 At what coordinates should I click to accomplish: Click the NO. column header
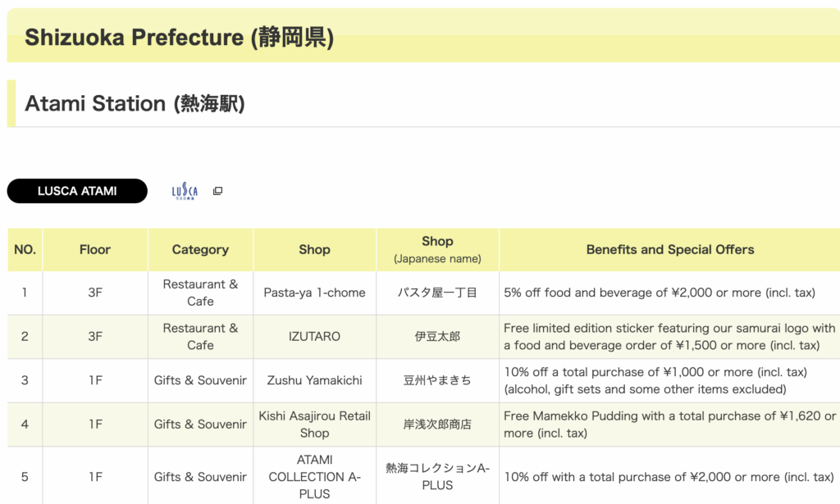[25, 250]
